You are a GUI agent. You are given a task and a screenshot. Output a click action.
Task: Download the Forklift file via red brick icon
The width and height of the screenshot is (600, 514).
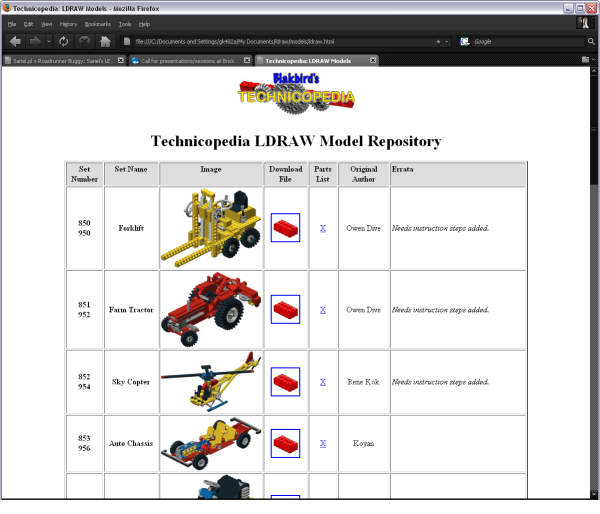click(285, 228)
